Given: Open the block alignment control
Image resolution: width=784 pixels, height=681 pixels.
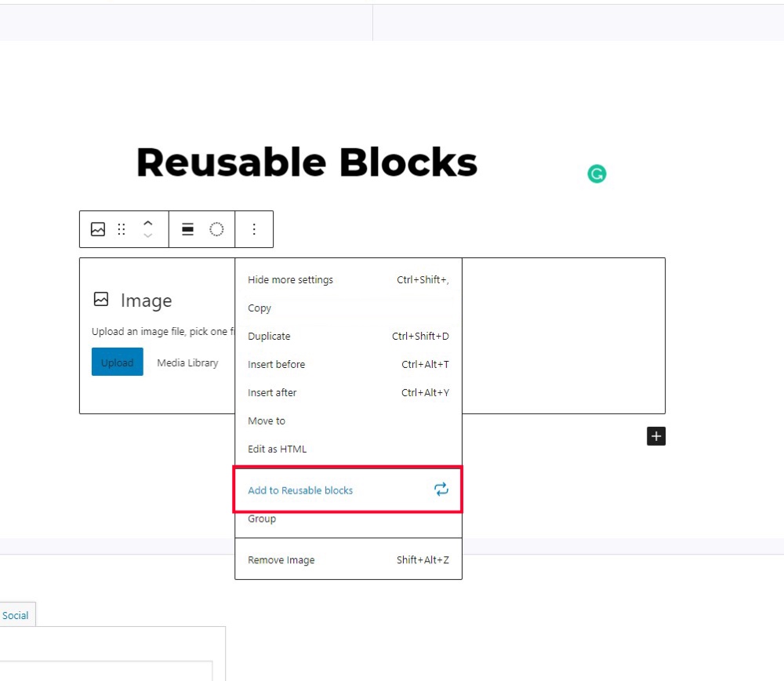Looking at the screenshot, I should (188, 229).
